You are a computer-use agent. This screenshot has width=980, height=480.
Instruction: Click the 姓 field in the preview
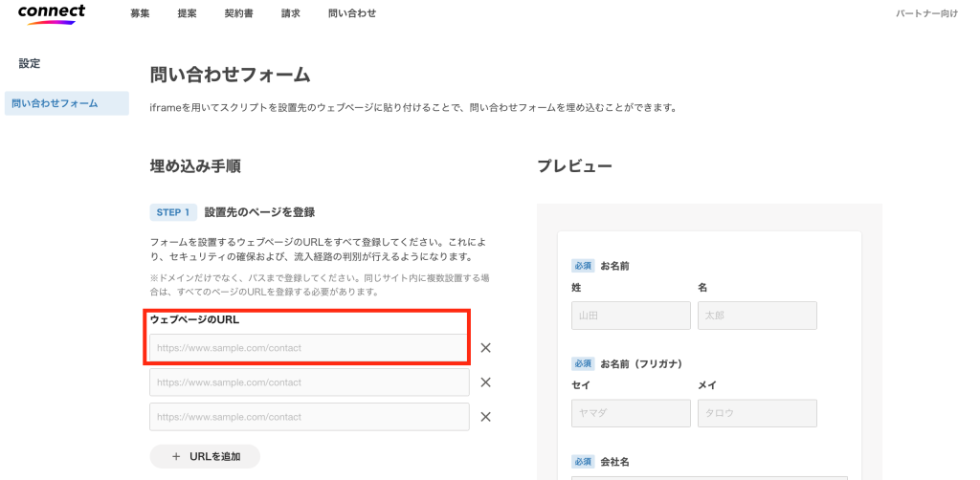[x=631, y=316]
